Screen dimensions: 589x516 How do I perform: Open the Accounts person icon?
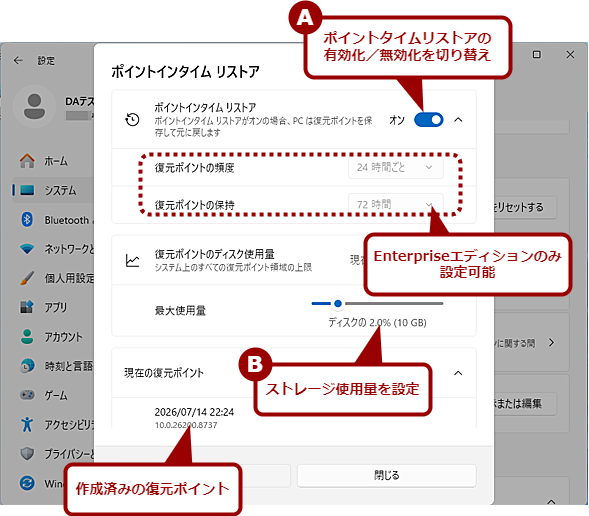[27, 336]
